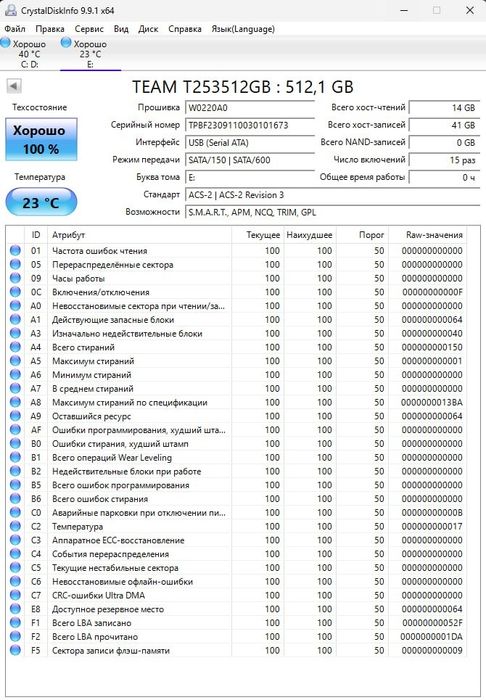
Task: Open the Справка menu
Action: coord(185,29)
